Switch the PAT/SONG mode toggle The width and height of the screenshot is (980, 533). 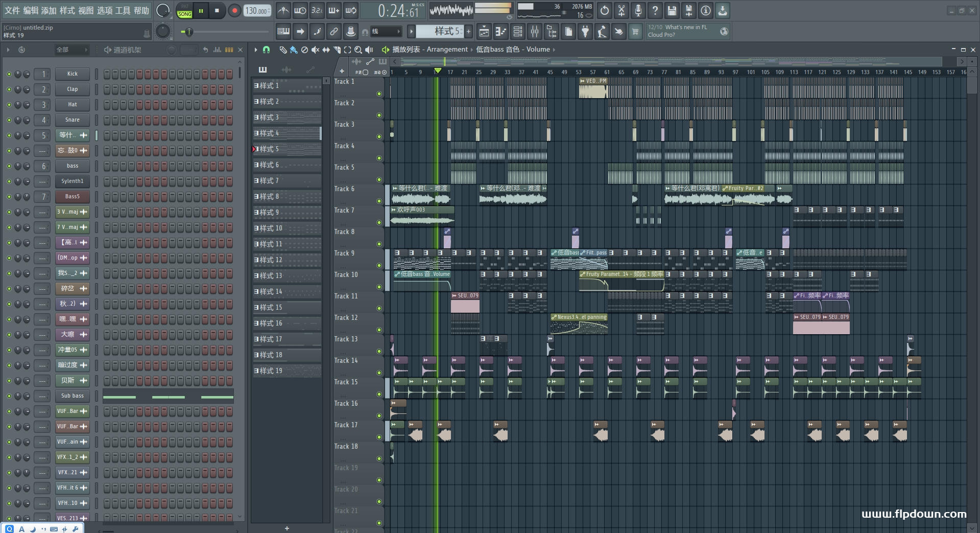(x=184, y=11)
